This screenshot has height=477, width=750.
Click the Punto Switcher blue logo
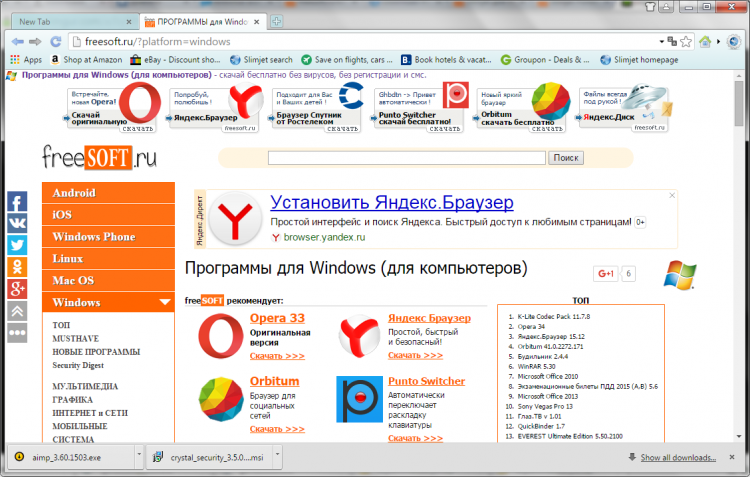click(x=359, y=399)
